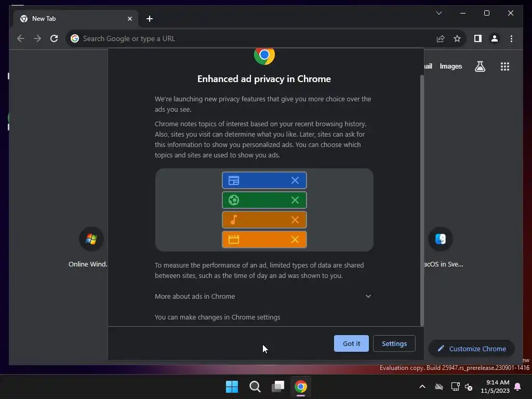Open the Online Windows shortcut tile
Viewport: 532px width, 399px height.
click(x=91, y=247)
